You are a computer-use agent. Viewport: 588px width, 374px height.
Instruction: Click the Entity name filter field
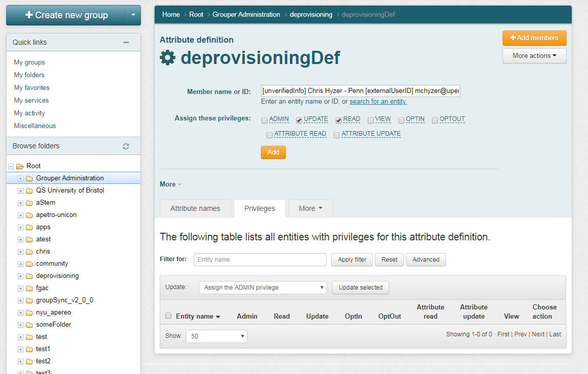click(260, 260)
